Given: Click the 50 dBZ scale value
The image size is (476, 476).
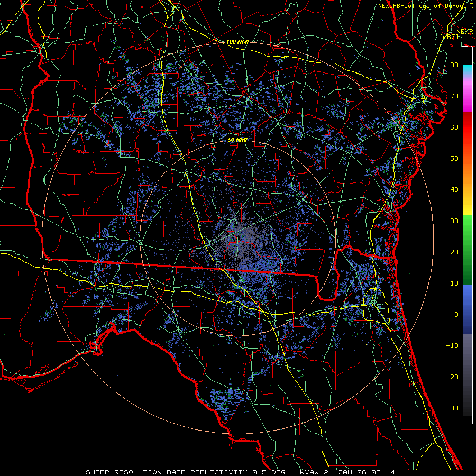Looking at the screenshot, I should tap(454, 159).
